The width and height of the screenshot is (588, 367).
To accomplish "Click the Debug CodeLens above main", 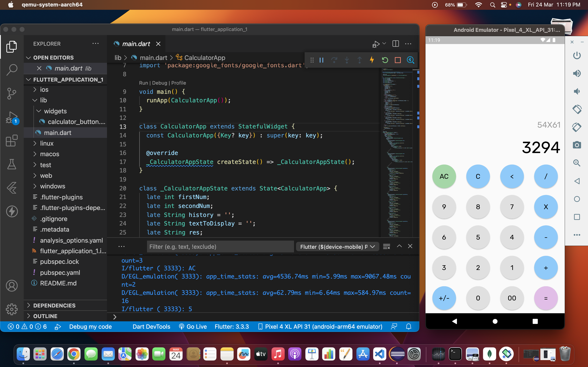I will pyautogui.click(x=159, y=83).
